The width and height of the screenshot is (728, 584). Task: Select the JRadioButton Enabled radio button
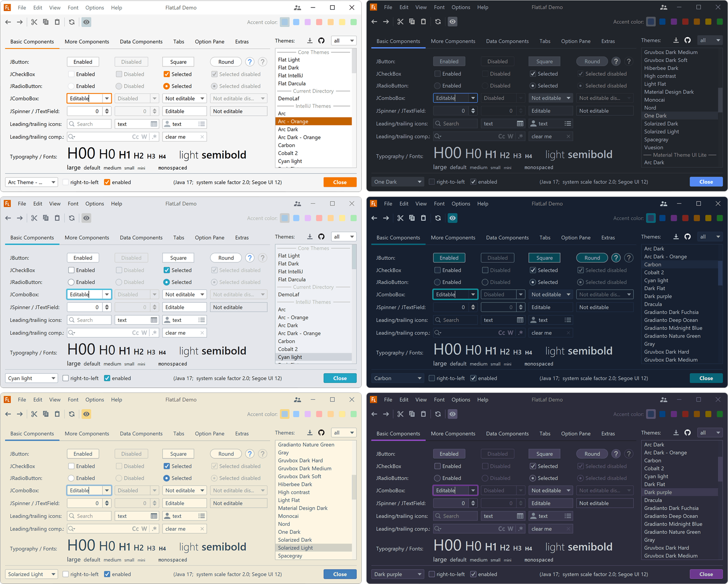71,86
